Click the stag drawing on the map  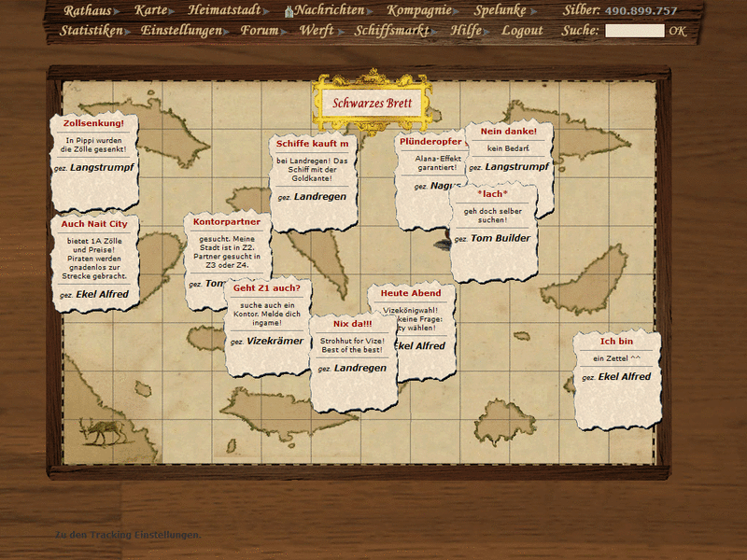(99, 431)
